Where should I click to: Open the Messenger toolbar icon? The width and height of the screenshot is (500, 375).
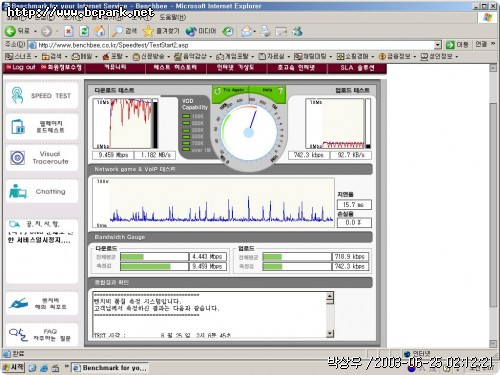point(297,32)
